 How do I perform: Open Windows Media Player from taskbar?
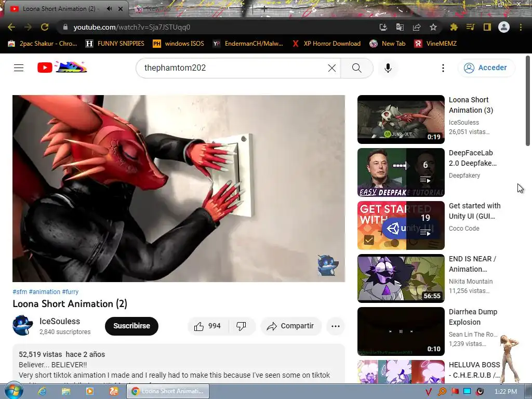coord(90,392)
